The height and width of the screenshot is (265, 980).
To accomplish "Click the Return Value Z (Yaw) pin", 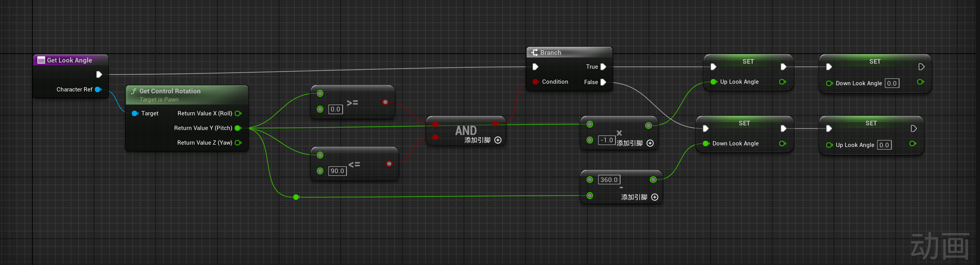I will click(238, 143).
